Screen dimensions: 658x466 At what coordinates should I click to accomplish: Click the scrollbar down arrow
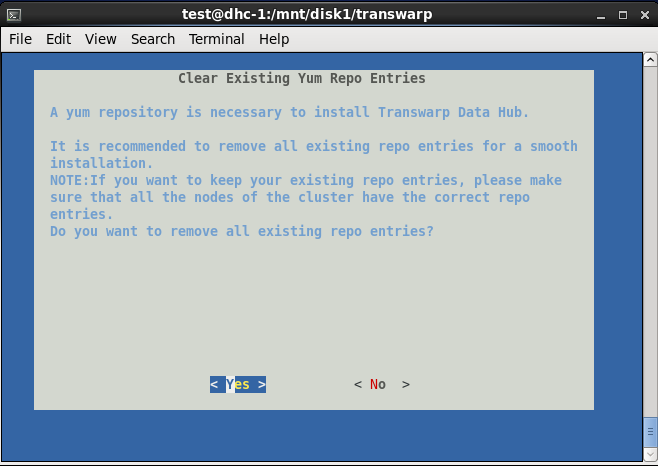(x=650, y=455)
